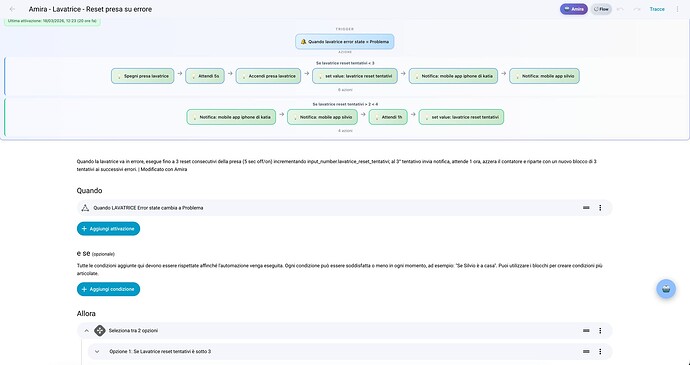Open the header three-dot overflow menu

point(677,9)
